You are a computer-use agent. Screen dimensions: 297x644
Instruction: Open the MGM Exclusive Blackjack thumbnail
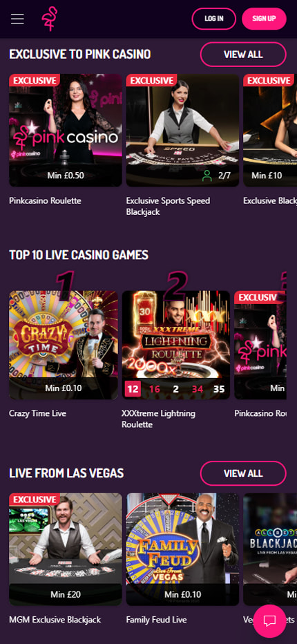click(66, 549)
